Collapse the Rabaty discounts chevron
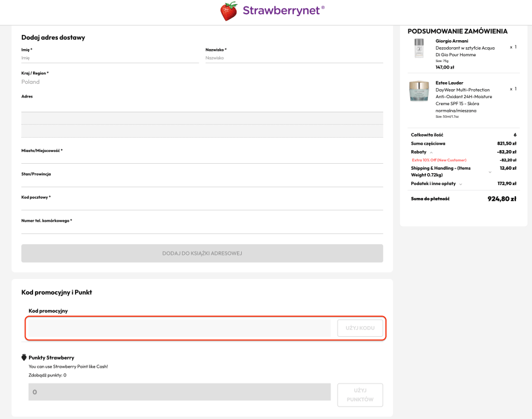The image size is (532, 419). tap(432, 152)
